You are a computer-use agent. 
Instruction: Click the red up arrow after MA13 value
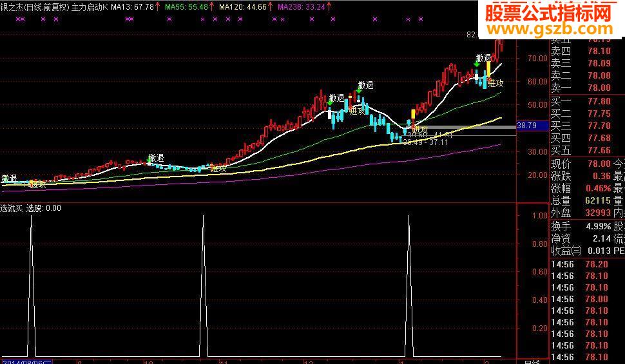158,7
